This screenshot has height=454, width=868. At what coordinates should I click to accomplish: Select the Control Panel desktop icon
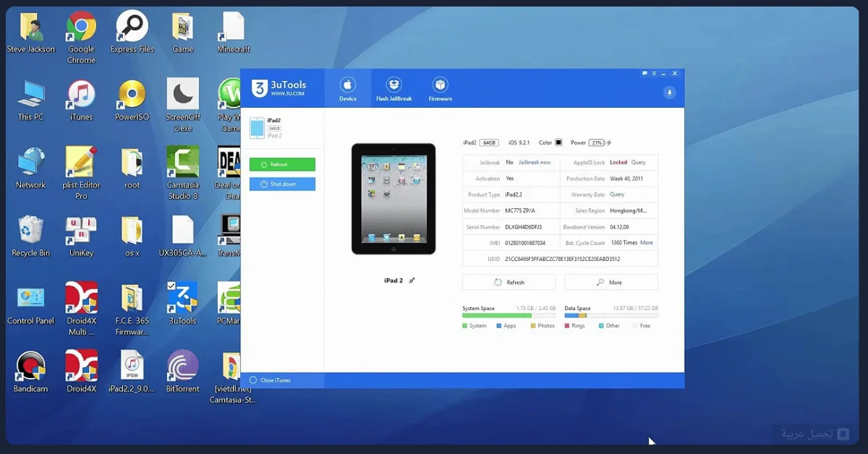[x=30, y=304]
